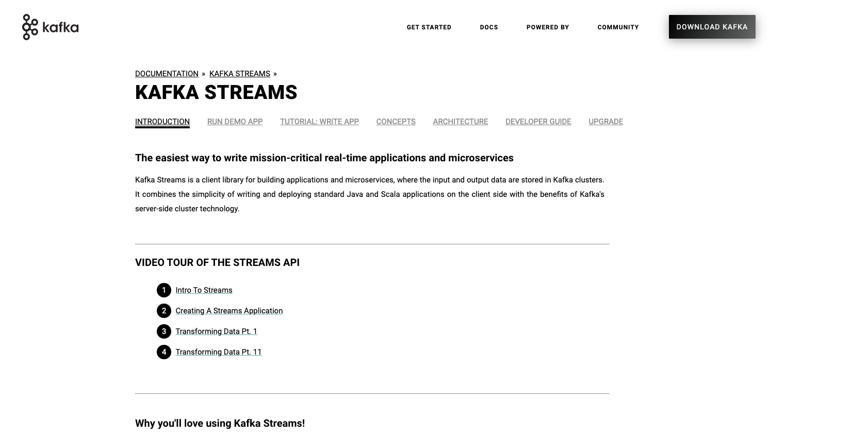Screen dimensions: 868x435
Task: Click 'Why you'll love using Kafka Streams!' heading
Action: coord(220,423)
